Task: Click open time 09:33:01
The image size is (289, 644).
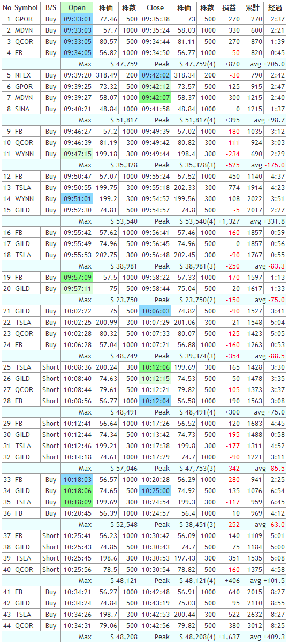Action: click(x=77, y=19)
